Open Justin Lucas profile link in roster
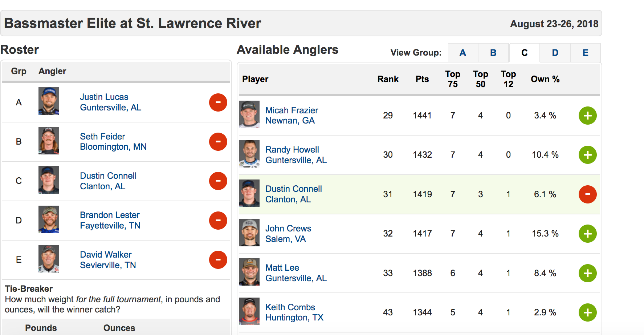This screenshot has width=644, height=335. coord(104,97)
